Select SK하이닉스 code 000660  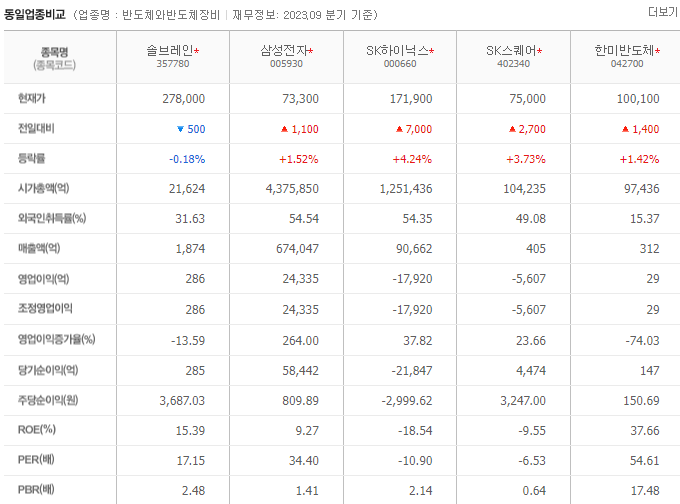click(400, 64)
